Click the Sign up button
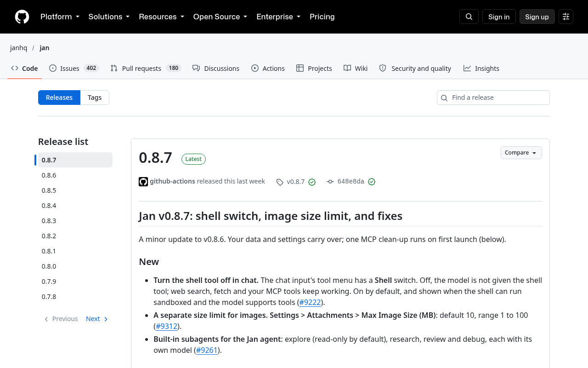 (x=537, y=17)
